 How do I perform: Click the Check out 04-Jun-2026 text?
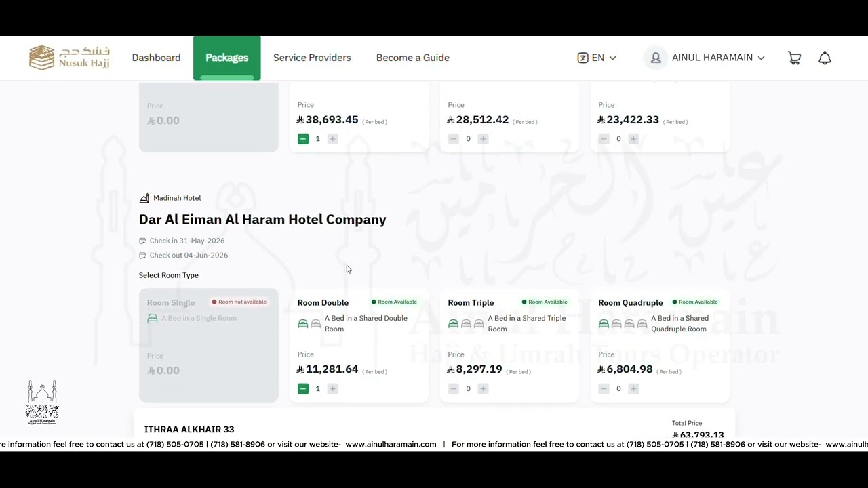pyautogui.click(x=189, y=256)
